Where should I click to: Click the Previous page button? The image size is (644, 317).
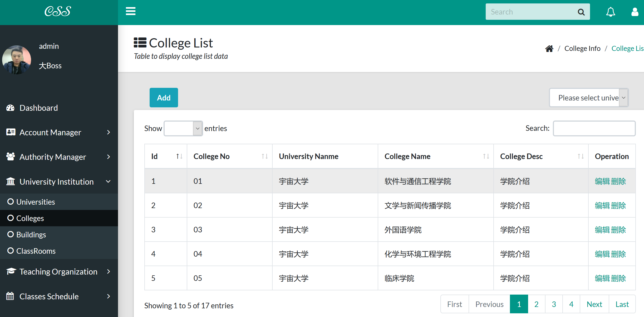click(489, 304)
